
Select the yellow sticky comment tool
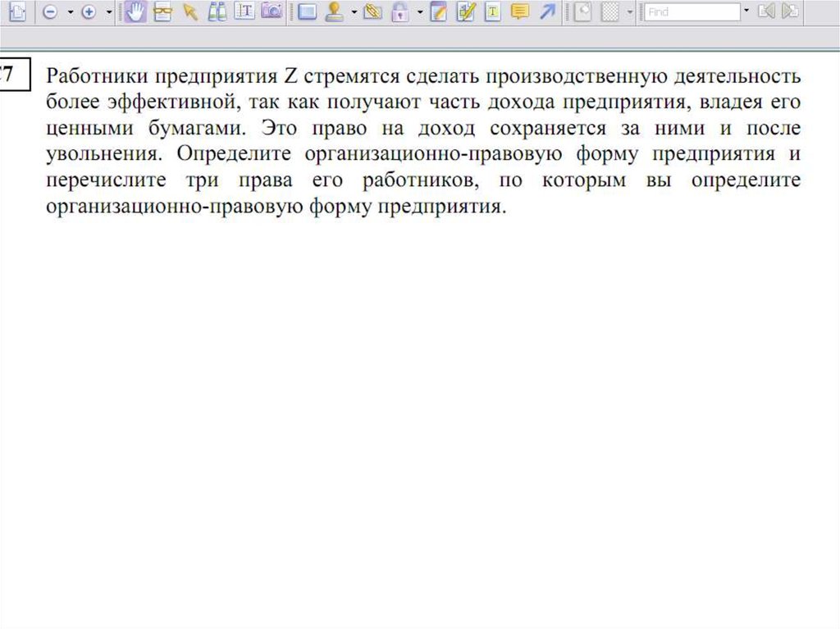(x=519, y=11)
